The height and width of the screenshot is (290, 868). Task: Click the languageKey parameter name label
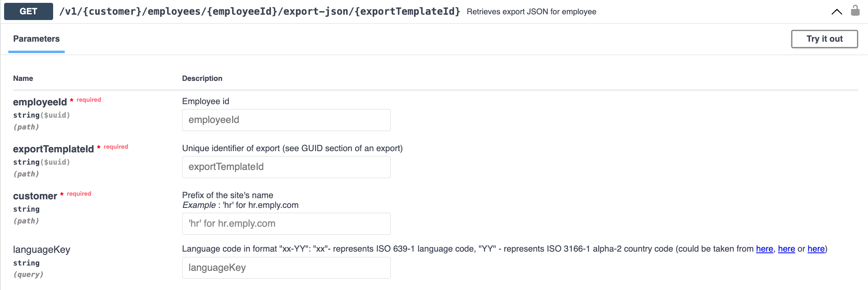click(x=42, y=250)
